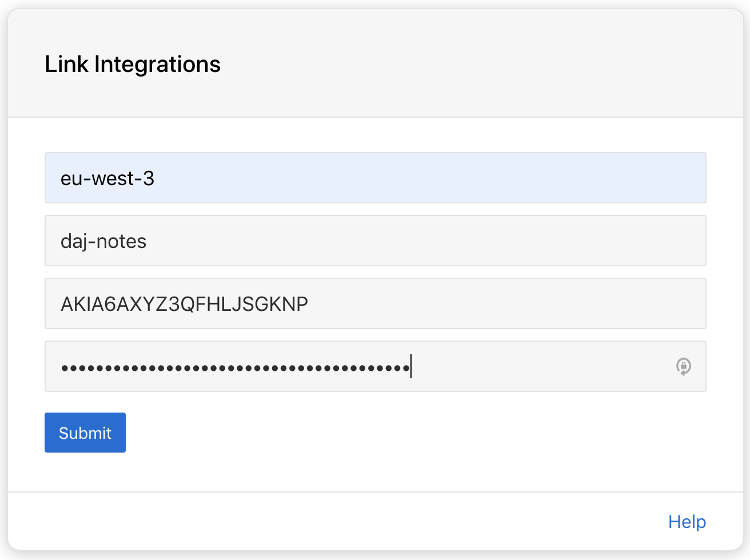Click the Submit button
The width and height of the screenshot is (750, 560).
coord(85,433)
